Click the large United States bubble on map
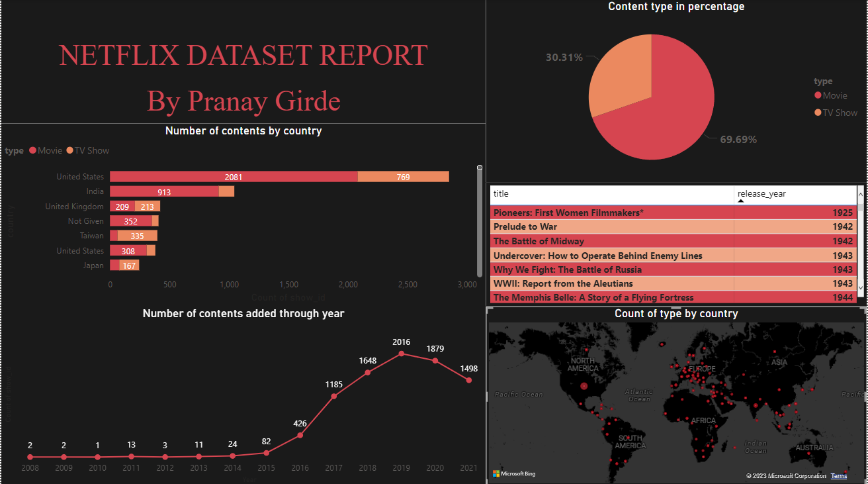 tap(584, 386)
